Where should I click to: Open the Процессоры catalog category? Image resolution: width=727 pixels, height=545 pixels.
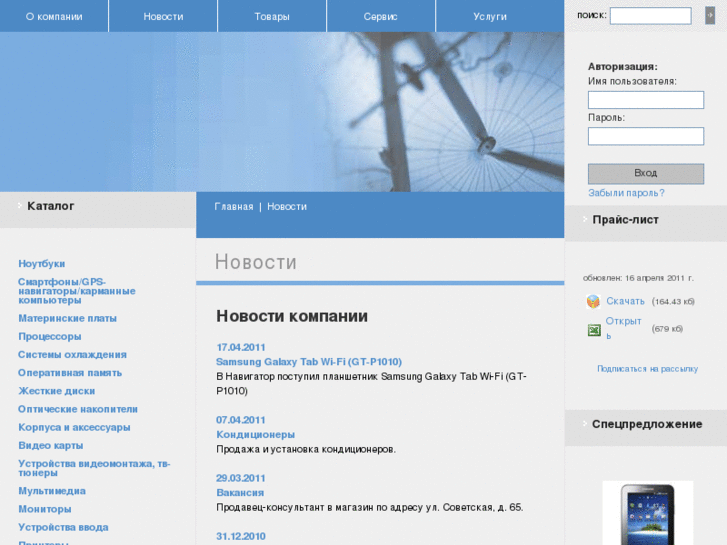point(50,336)
